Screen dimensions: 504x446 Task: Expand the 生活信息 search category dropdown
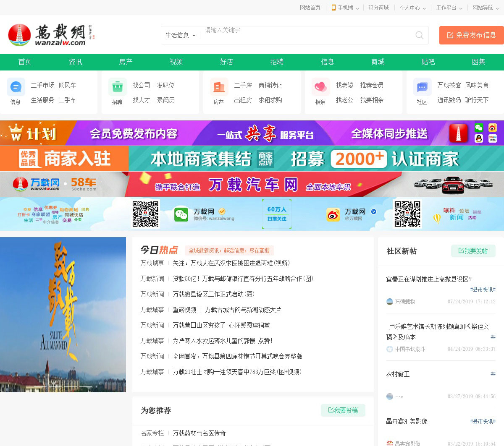tap(181, 35)
